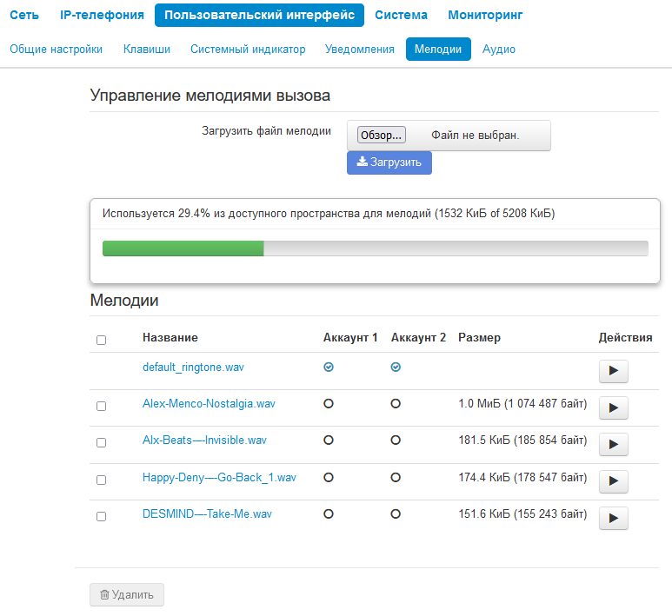Open the Alx-Beats—Invisible.wav link
Viewport: 672px width, 616px height.
(204, 440)
